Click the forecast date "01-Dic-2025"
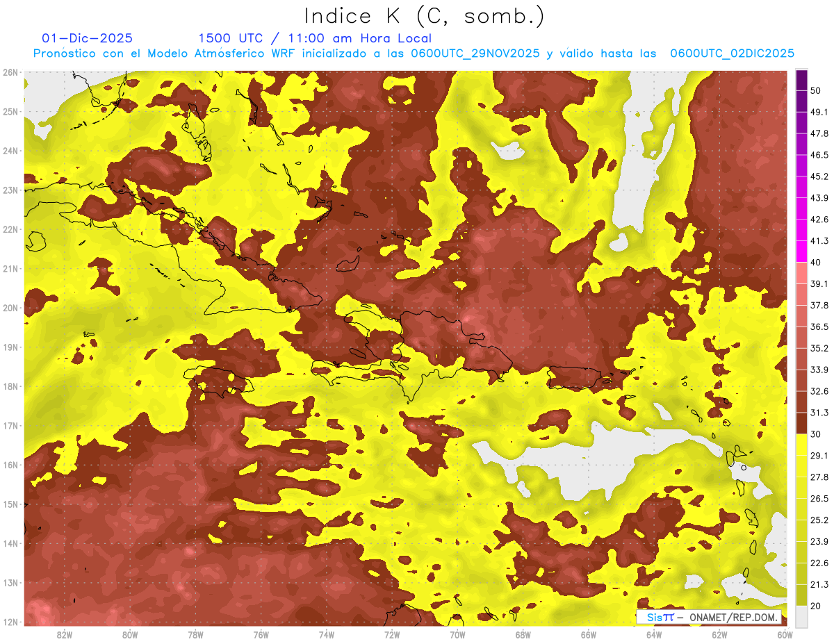 [x=87, y=38]
